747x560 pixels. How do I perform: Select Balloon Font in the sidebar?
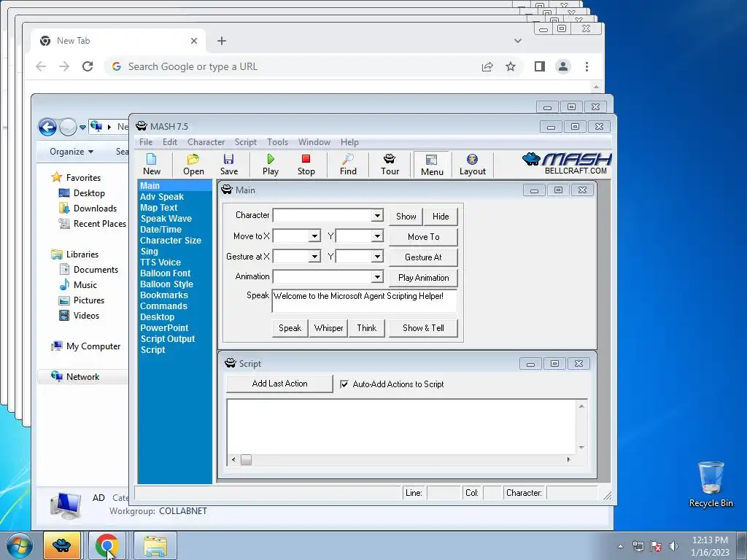tap(165, 273)
